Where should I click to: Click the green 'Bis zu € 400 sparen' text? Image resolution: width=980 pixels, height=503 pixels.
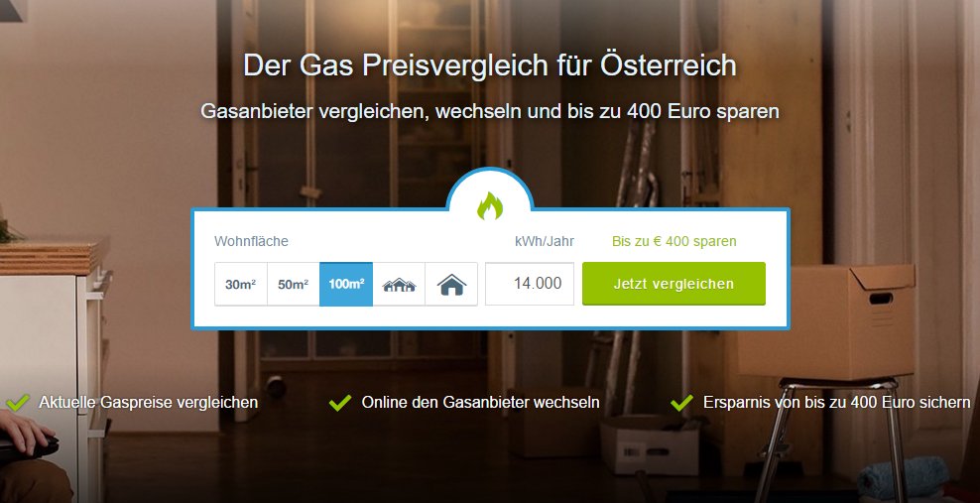click(x=674, y=241)
